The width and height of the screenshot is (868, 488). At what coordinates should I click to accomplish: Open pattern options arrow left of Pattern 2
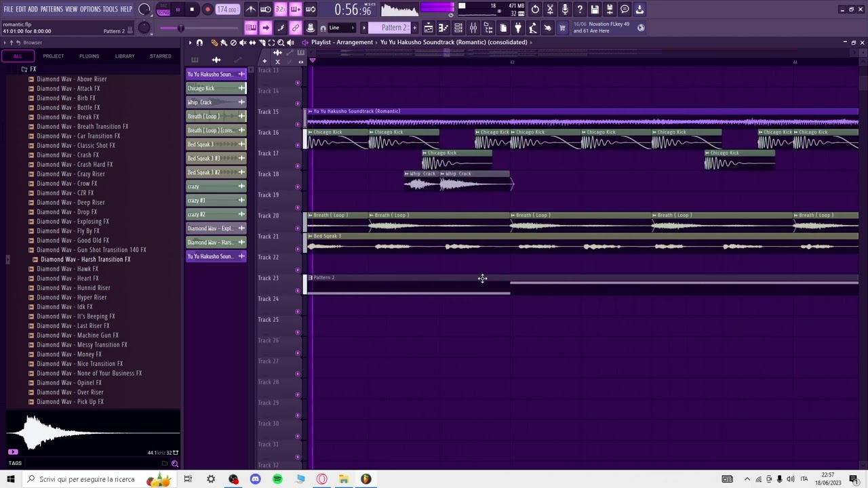click(364, 28)
